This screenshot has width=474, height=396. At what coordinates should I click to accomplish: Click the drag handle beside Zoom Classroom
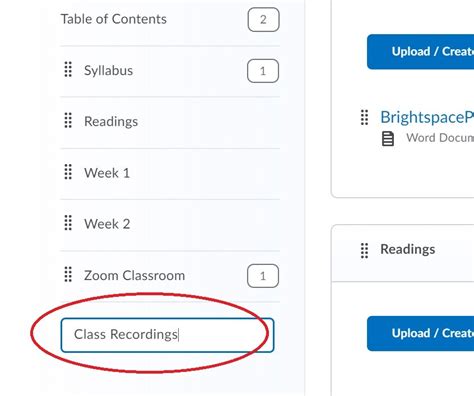pyautogui.click(x=68, y=274)
